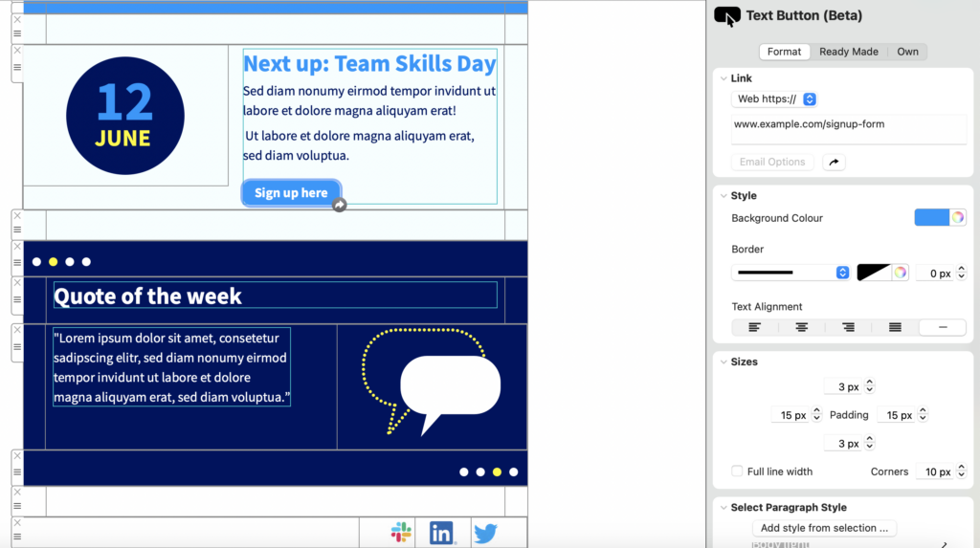Adjust left padding stepper
This screenshot has height=548, width=980.
(x=816, y=414)
